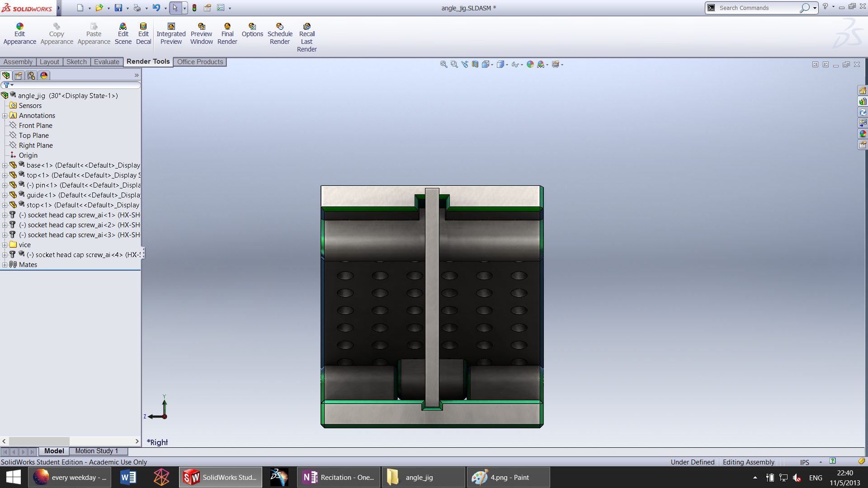Open Word from taskbar
The image size is (868, 488).
tap(128, 477)
